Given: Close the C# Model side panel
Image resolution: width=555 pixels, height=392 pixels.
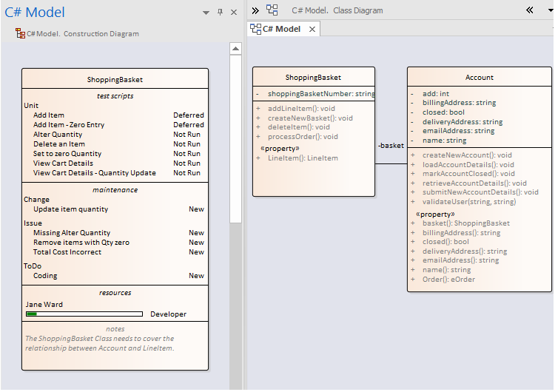Looking at the screenshot, I should 234,13.
